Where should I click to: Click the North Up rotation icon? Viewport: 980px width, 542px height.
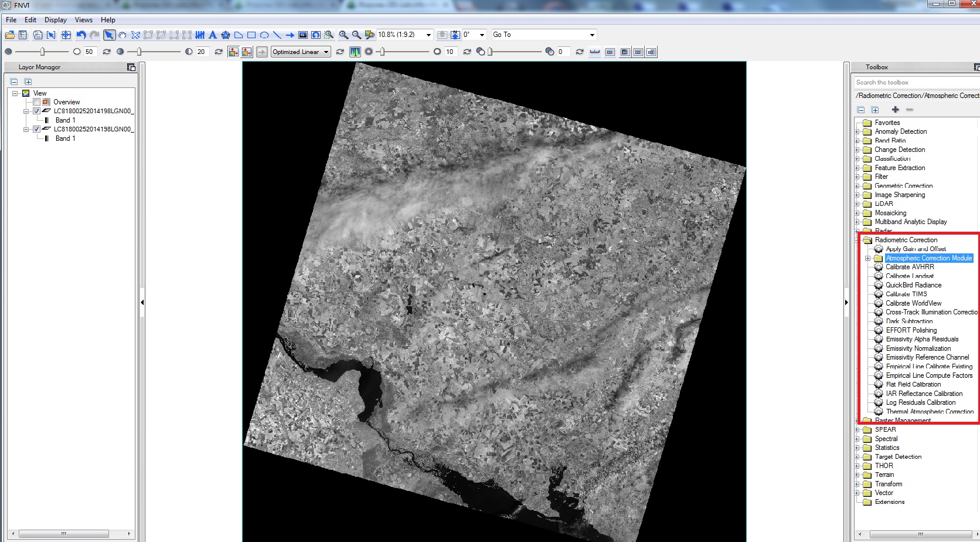coord(455,35)
